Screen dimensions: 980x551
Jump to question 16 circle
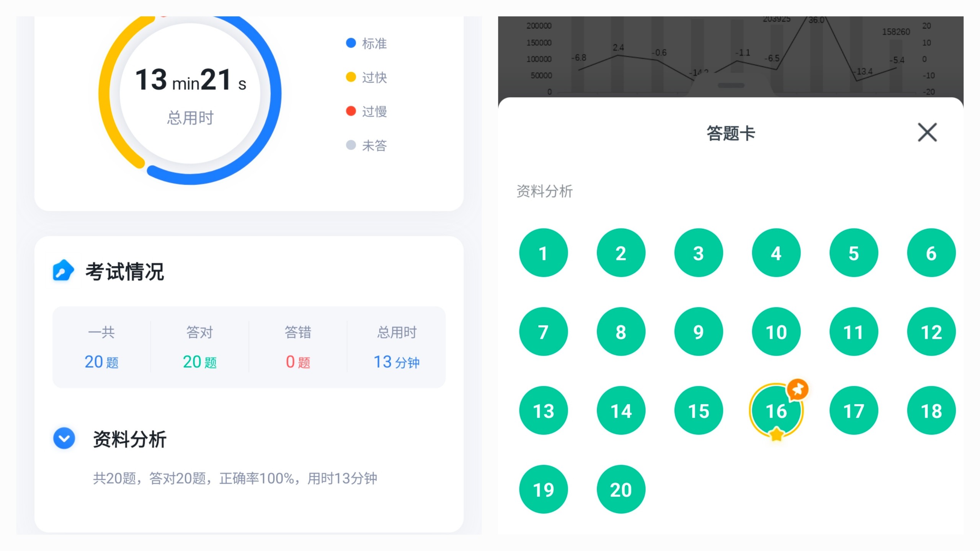click(x=776, y=411)
